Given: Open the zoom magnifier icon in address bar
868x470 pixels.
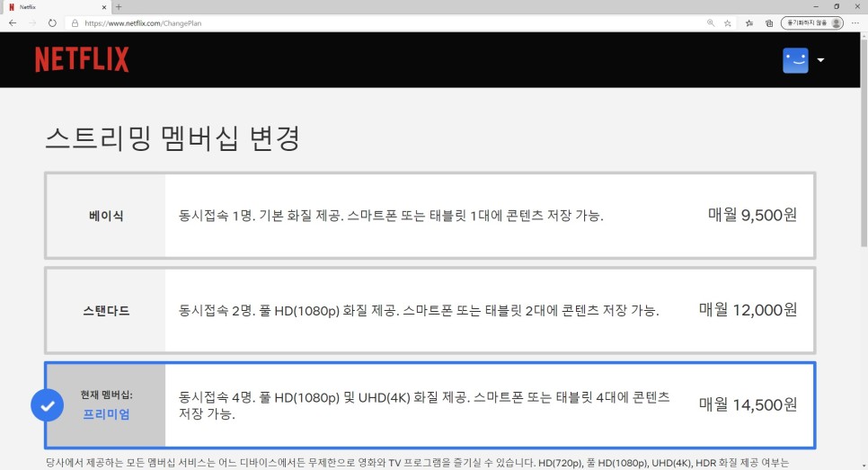Looking at the screenshot, I should click(x=711, y=22).
